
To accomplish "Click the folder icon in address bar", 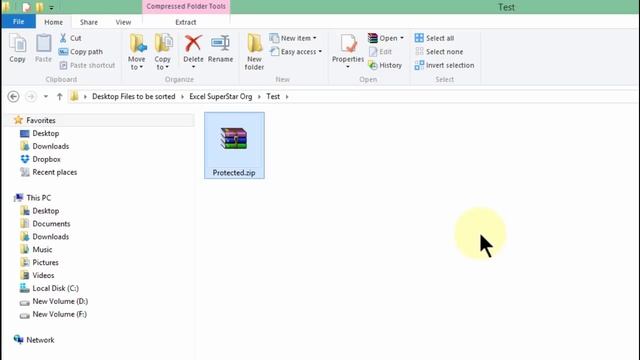I will click(x=74, y=96).
